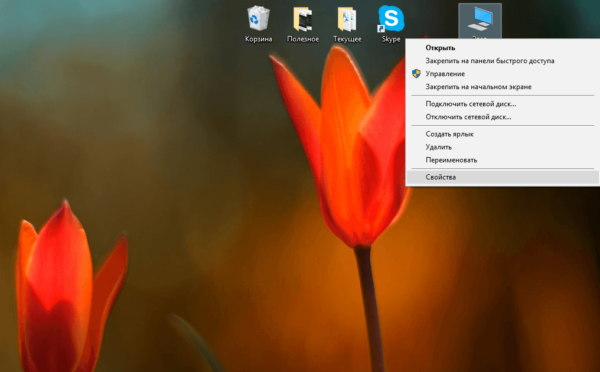The image size is (600, 372).
Task: Select Подключить сетевой диск… entry
Action: point(471,104)
